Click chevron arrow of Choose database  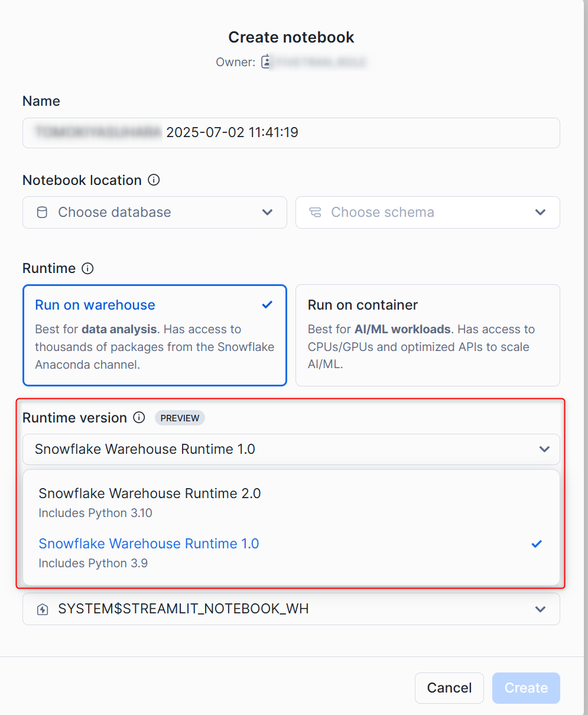(267, 212)
